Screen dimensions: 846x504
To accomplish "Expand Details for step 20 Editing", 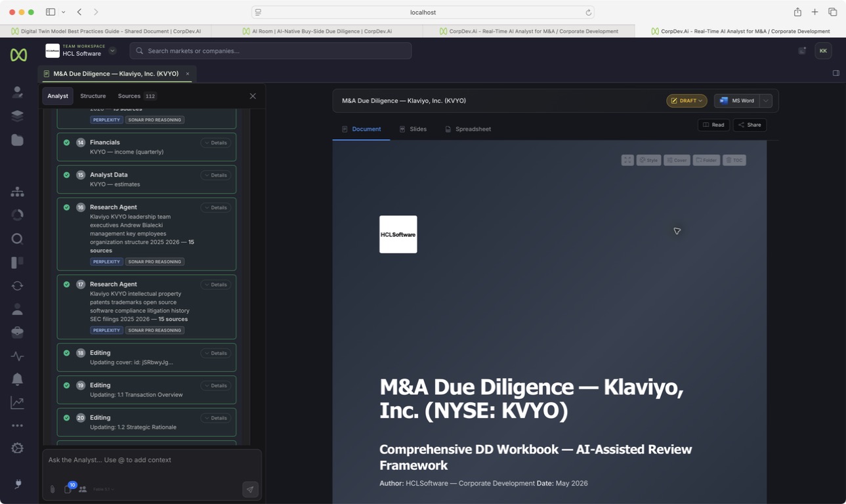I will [215, 418].
